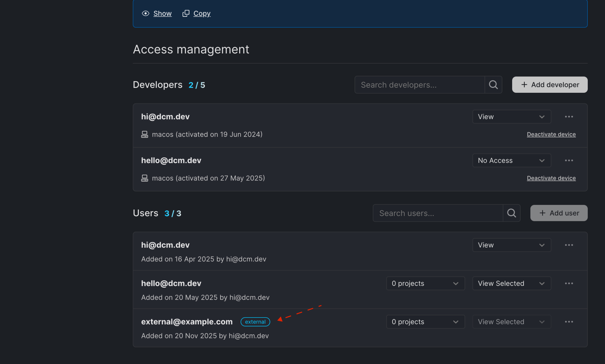Click the magnifier icon in user search
This screenshot has width=605, height=364.
click(x=512, y=213)
